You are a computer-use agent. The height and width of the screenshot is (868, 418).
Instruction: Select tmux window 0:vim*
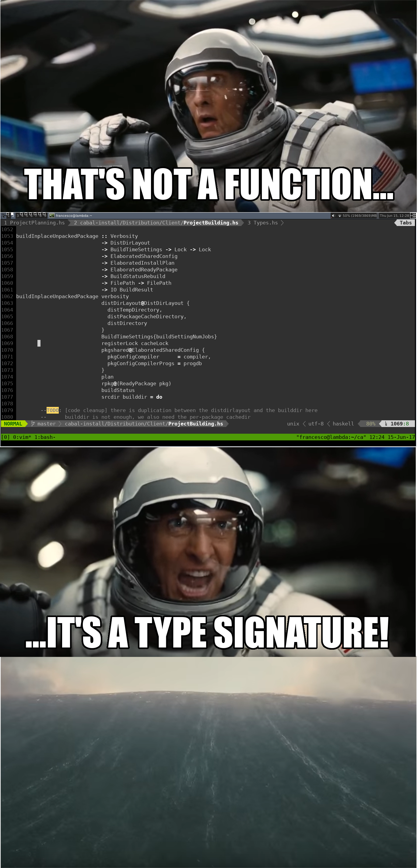coord(22,437)
